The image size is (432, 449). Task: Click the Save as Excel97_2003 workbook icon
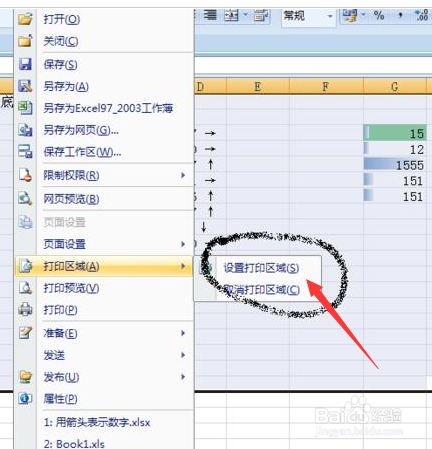pos(25,108)
